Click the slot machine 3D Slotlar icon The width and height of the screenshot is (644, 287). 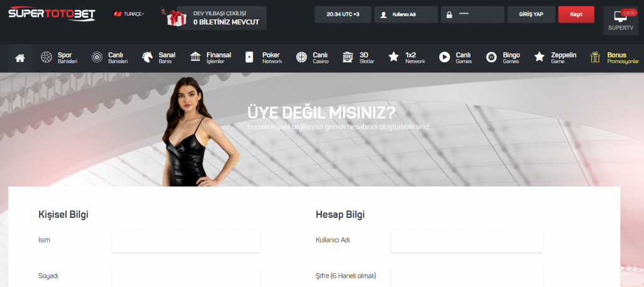pyautogui.click(x=348, y=57)
